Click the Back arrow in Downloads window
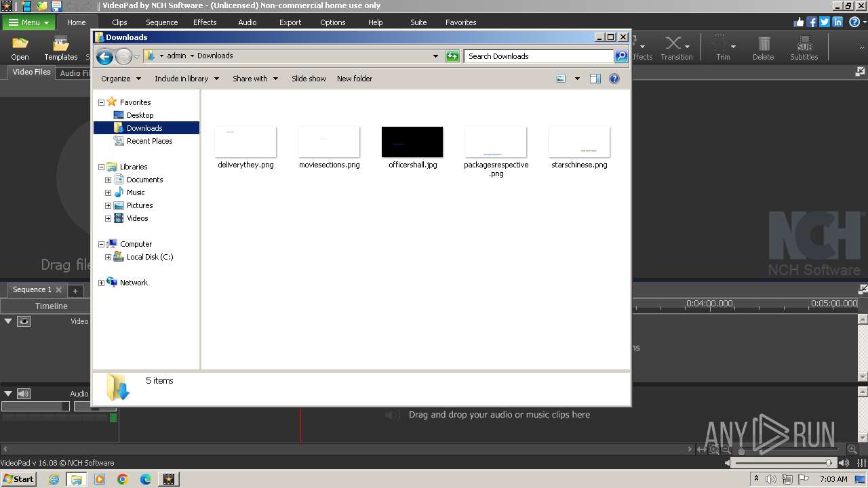The width and height of the screenshot is (868, 488). [104, 56]
